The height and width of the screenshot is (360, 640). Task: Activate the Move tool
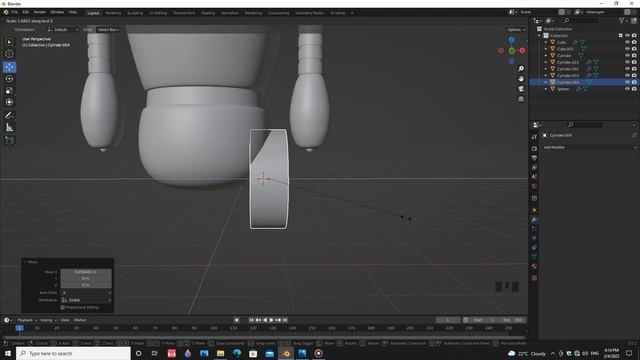tap(9, 67)
